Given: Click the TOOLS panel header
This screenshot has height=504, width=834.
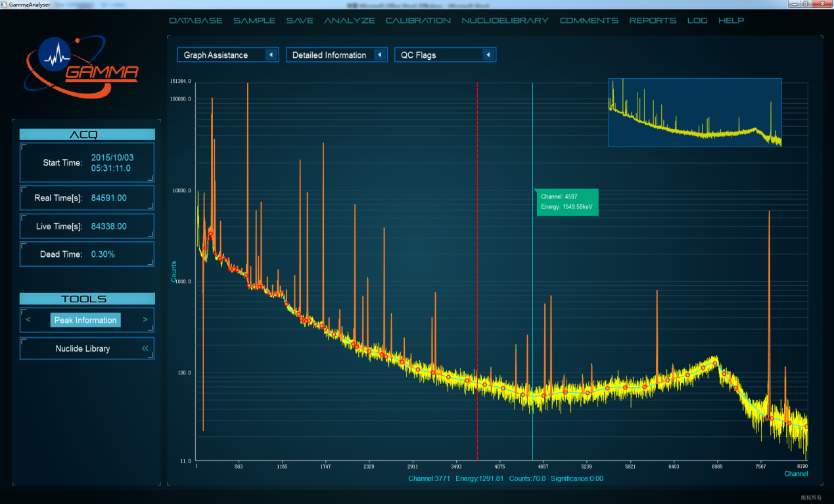Looking at the screenshot, I should (87, 299).
